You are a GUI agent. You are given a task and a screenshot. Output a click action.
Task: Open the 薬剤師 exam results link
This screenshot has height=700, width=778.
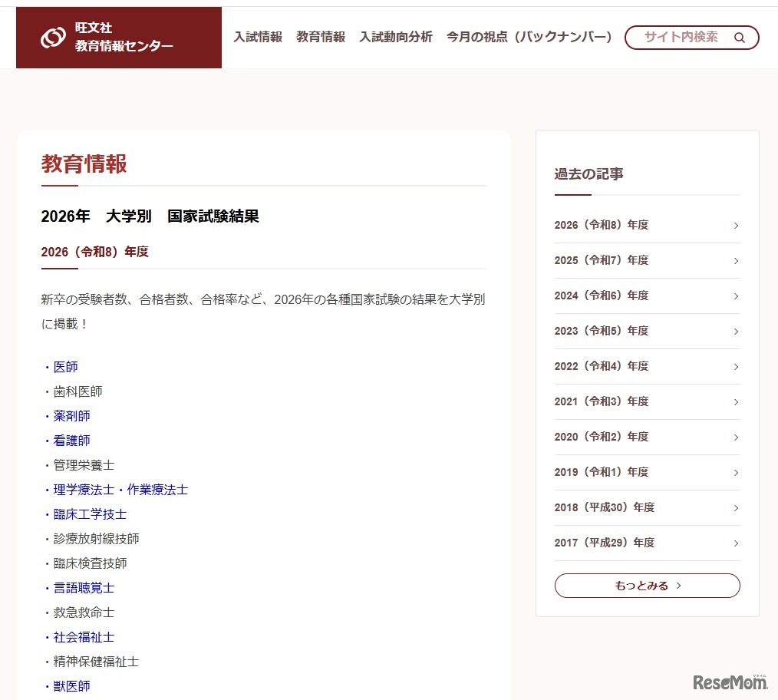[71, 415]
